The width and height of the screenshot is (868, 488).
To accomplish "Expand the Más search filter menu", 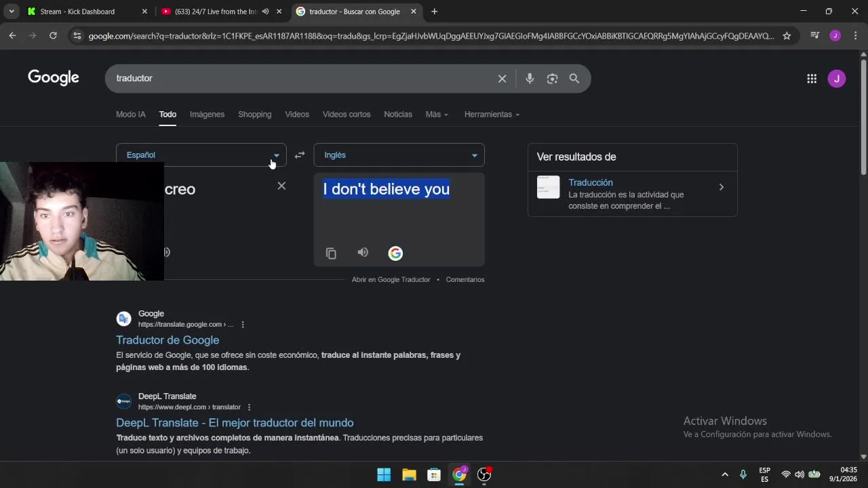I will coord(437,115).
